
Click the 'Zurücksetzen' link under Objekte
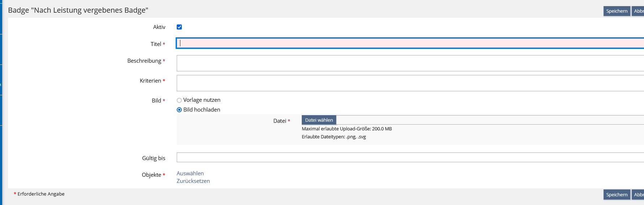click(x=193, y=181)
